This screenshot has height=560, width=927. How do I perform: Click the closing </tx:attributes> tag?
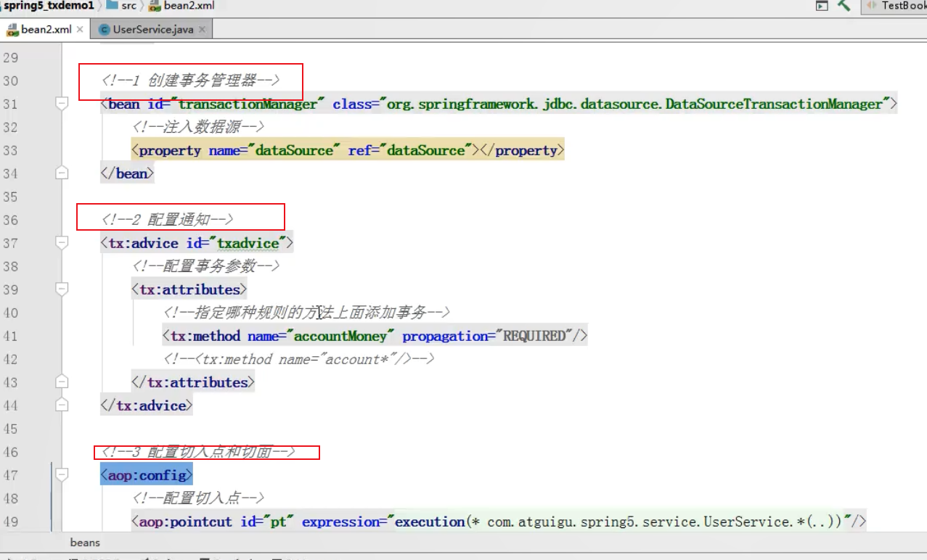193,382
